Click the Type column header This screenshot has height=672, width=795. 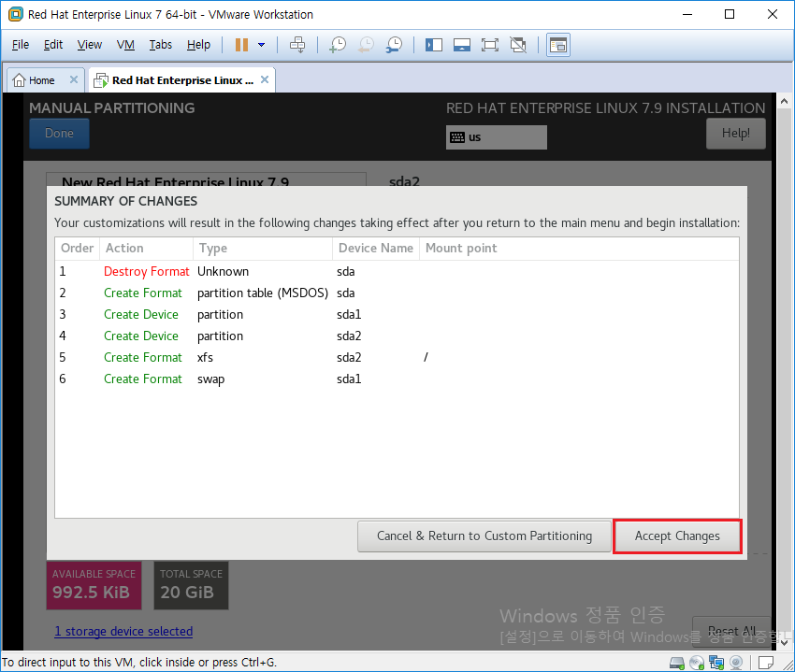pyautogui.click(x=263, y=249)
